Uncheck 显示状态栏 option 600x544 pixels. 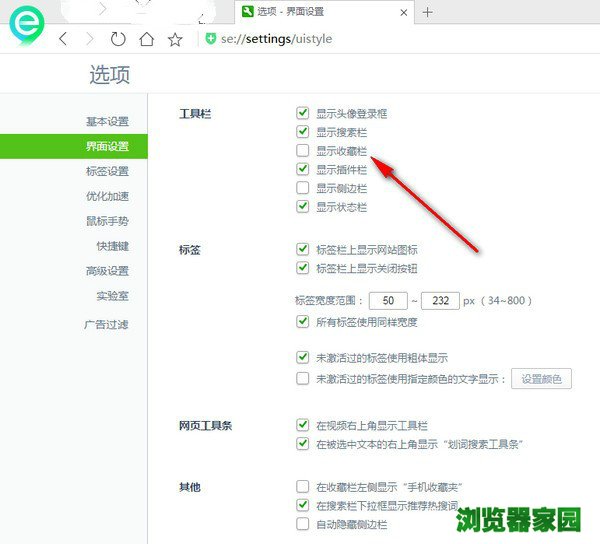click(303, 207)
